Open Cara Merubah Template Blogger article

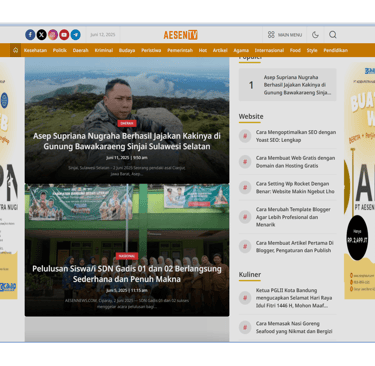(x=293, y=217)
